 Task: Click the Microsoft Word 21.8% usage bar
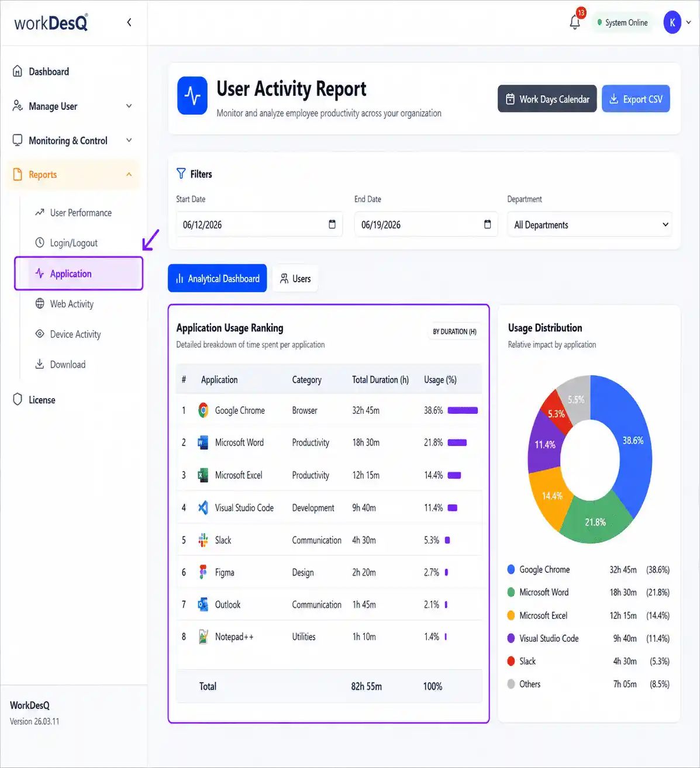pyautogui.click(x=457, y=442)
